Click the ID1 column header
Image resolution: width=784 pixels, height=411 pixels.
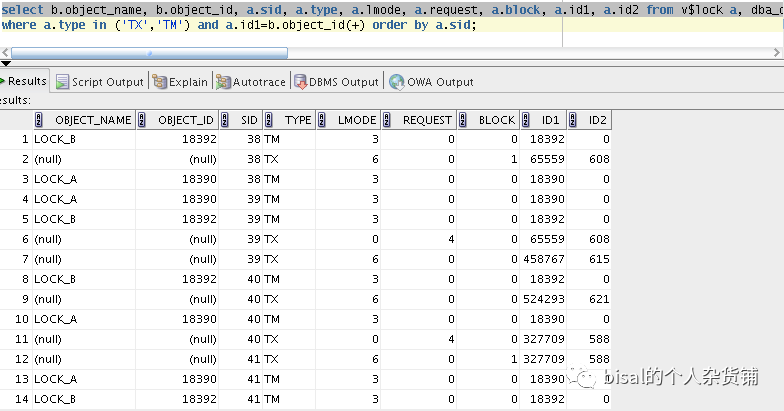pyautogui.click(x=550, y=120)
